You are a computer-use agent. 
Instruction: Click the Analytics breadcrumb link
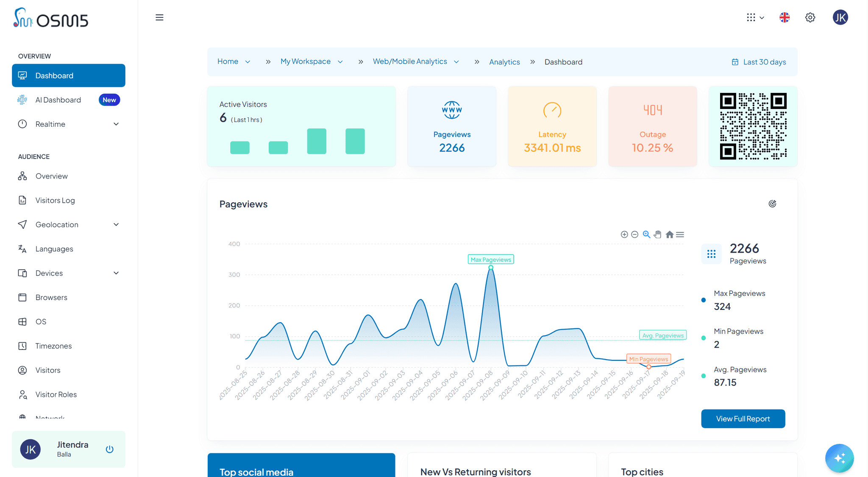[504, 62]
